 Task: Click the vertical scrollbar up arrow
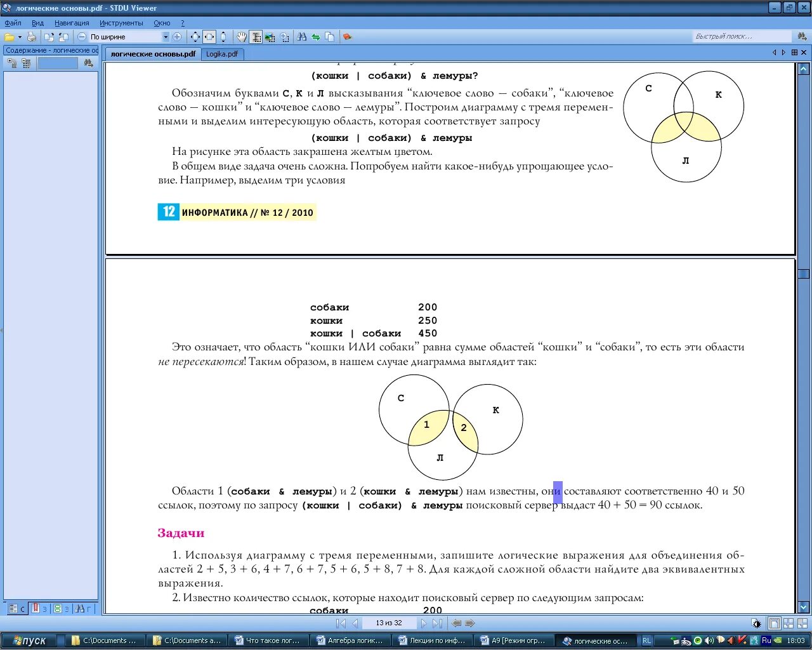click(x=804, y=69)
